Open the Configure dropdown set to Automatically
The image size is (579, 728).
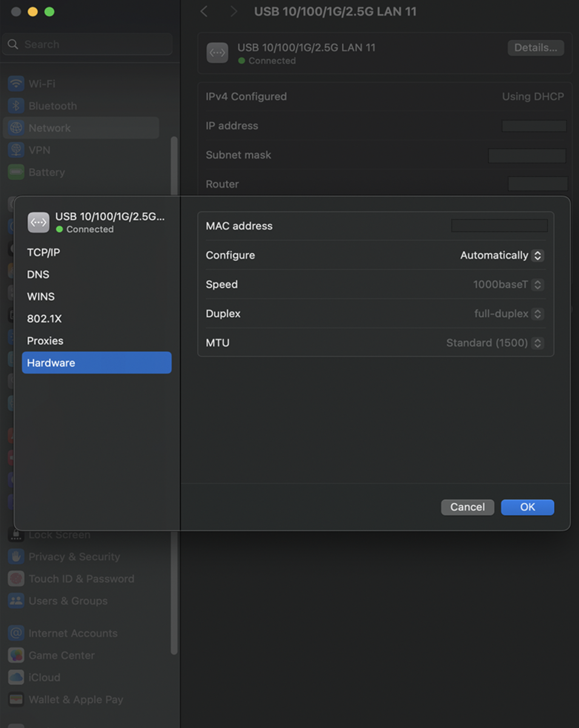tap(501, 255)
